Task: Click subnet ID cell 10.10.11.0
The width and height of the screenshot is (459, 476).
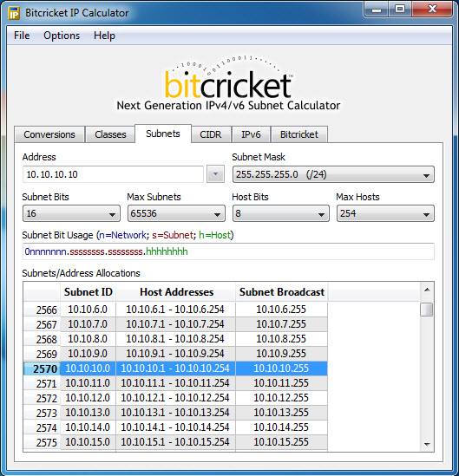Action: pos(88,383)
